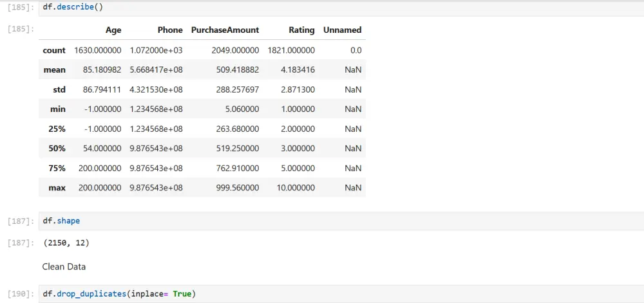Click the df.describe() code cell

341,8
